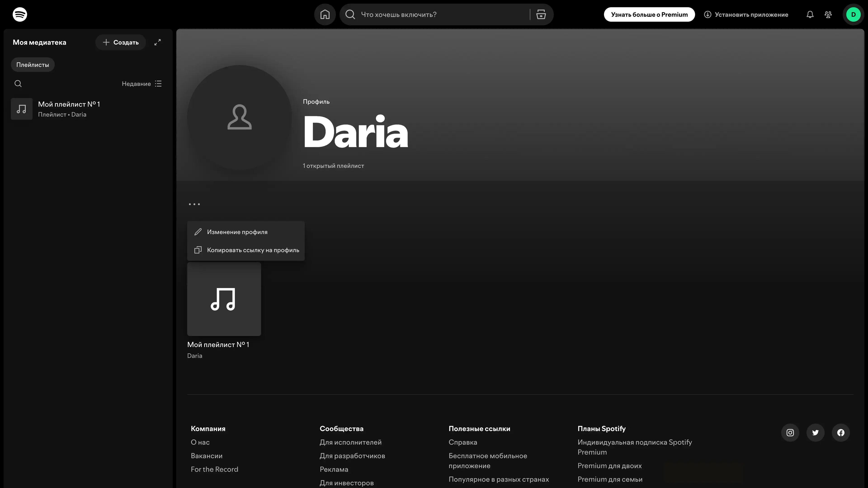Select Изменение профиля menu item
This screenshot has height=488, width=868.
(237, 232)
